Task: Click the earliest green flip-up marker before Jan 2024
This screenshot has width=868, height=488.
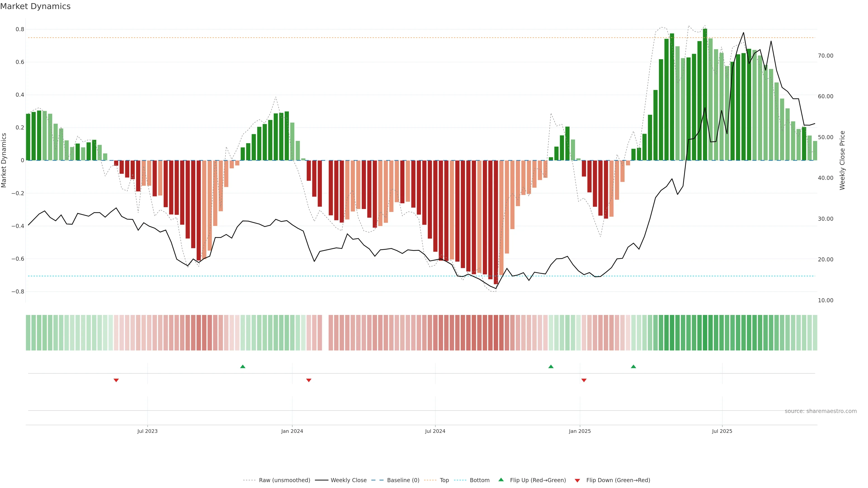Action: pos(243,366)
